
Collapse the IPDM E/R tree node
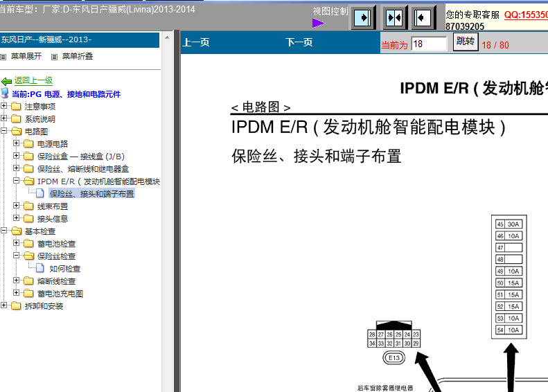[17, 181]
